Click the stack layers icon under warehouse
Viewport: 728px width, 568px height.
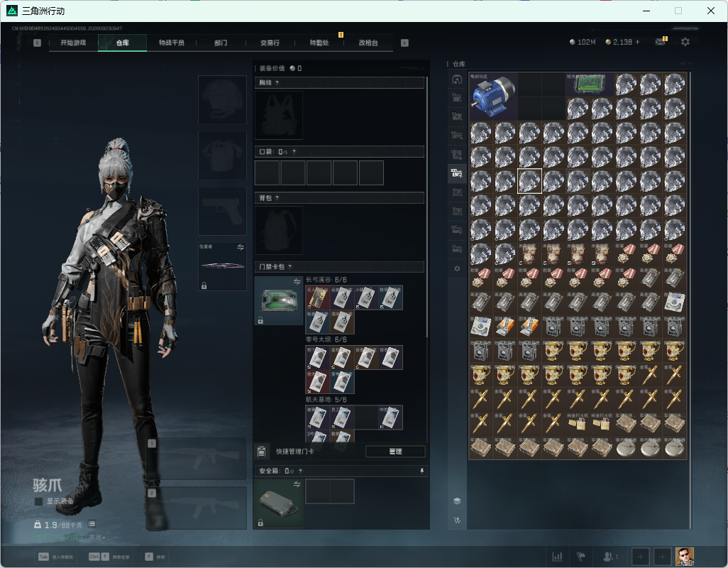pyautogui.click(x=457, y=501)
